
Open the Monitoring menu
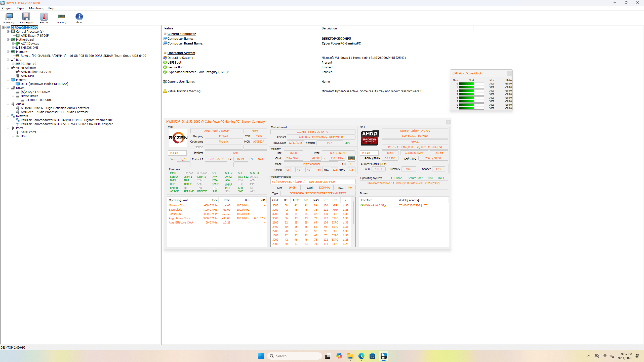coord(36,8)
